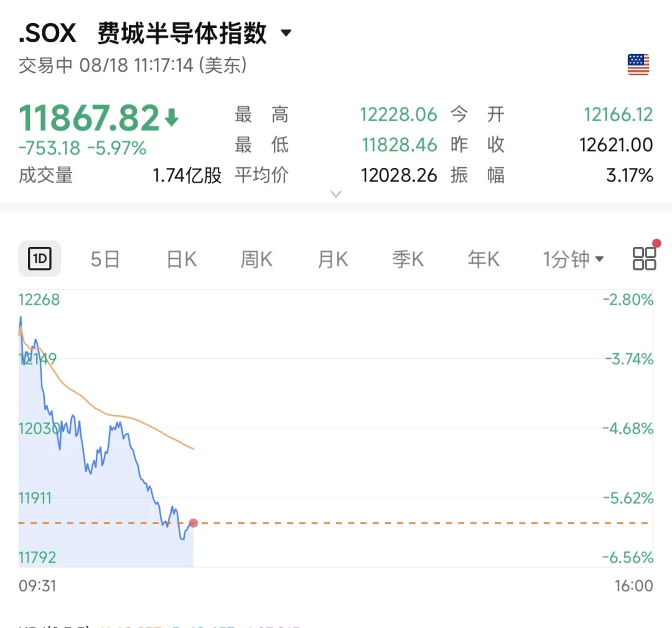672x628 pixels.
Task: Open the dropdown arrow next to 费城半导体指数
Action: pyautogui.click(x=286, y=32)
